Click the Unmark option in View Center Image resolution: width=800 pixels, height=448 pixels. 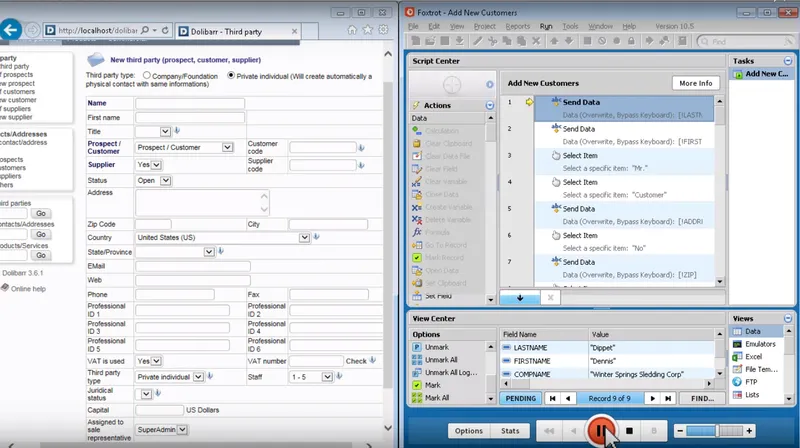[x=436, y=347]
